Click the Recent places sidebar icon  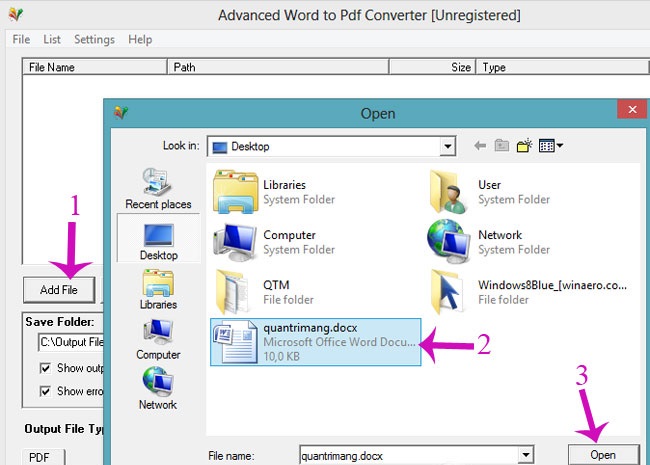pos(158,188)
